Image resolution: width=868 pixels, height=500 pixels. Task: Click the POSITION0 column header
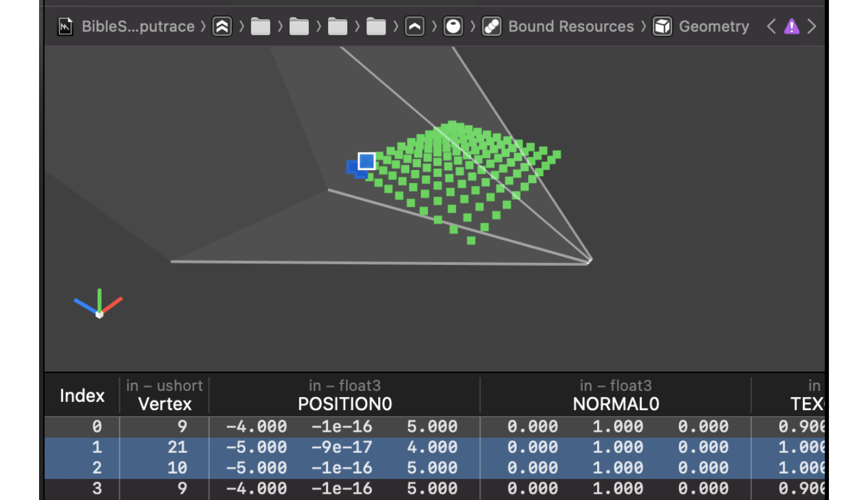tap(345, 403)
